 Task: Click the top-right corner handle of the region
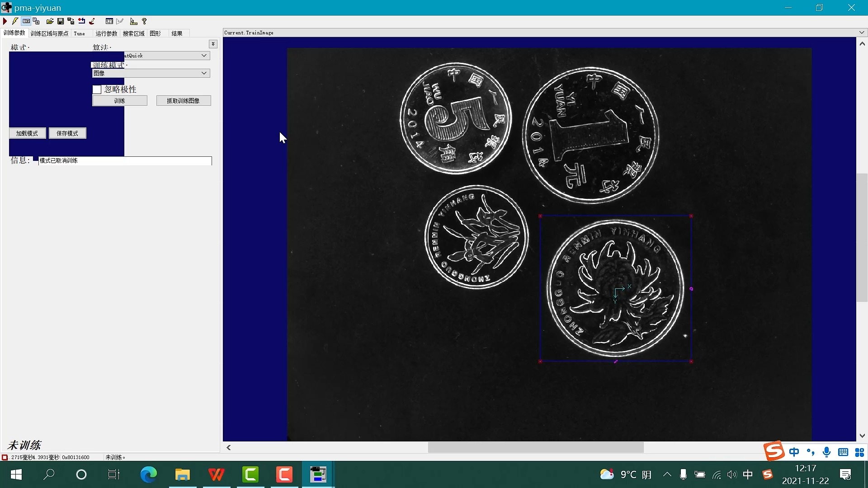pyautogui.click(x=691, y=216)
